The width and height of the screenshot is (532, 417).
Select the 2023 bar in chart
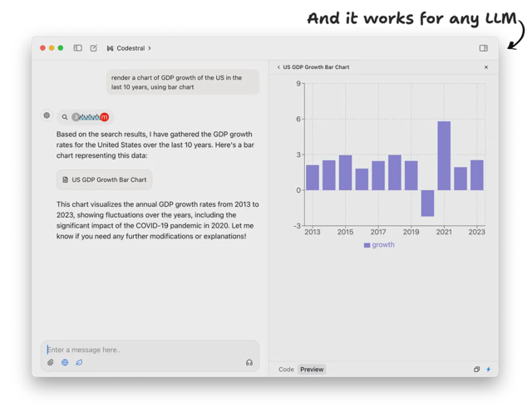477,175
